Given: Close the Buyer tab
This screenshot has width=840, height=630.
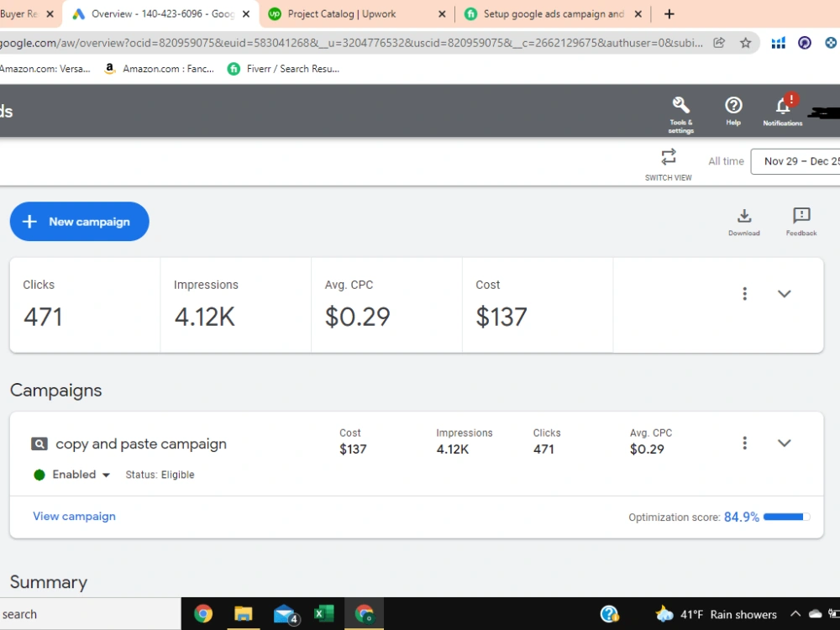Looking at the screenshot, I should [x=50, y=14].
